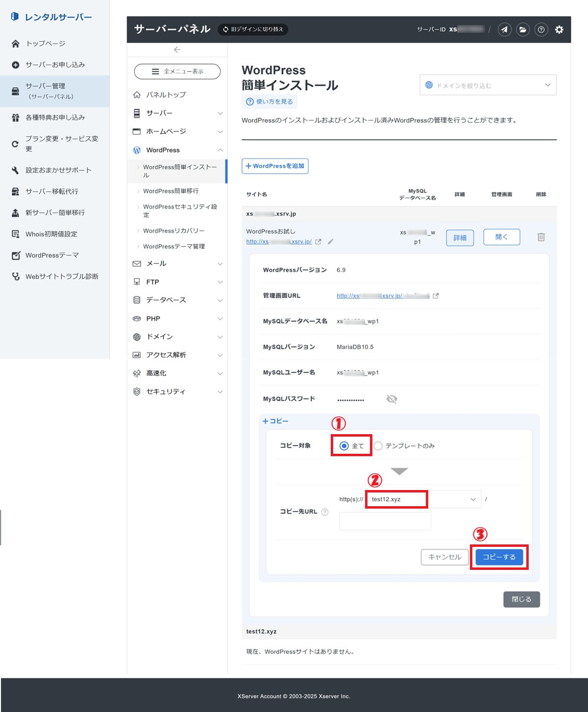The height and width of the screenshot is (712, 588).
Task: Open サーバー移転代行 in left sidebar
Action: (52, 192)
